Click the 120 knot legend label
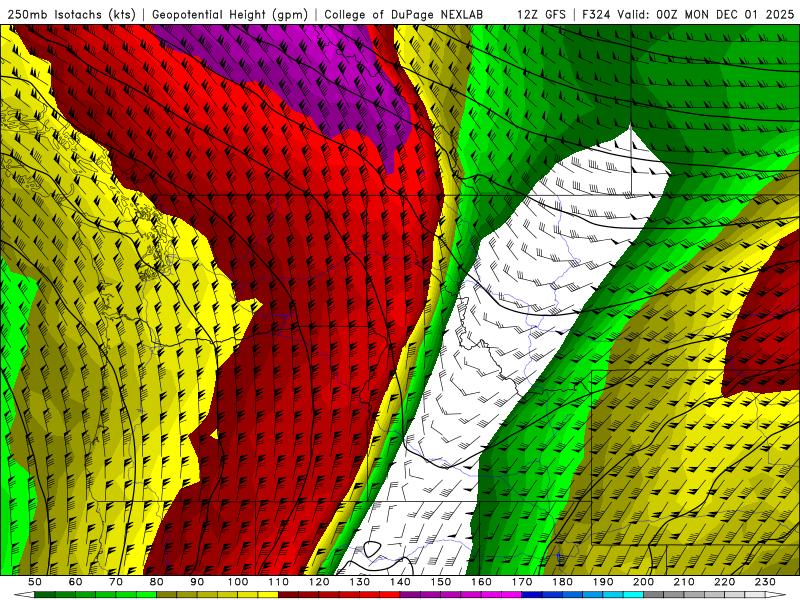Screen dimensions: 800x600 [x=319, y=582]
